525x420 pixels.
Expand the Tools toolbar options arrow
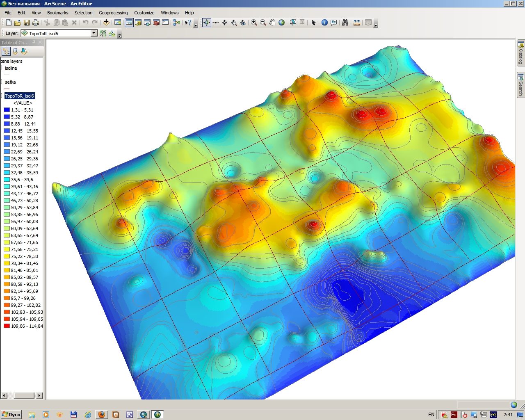(x=376, y=25)
